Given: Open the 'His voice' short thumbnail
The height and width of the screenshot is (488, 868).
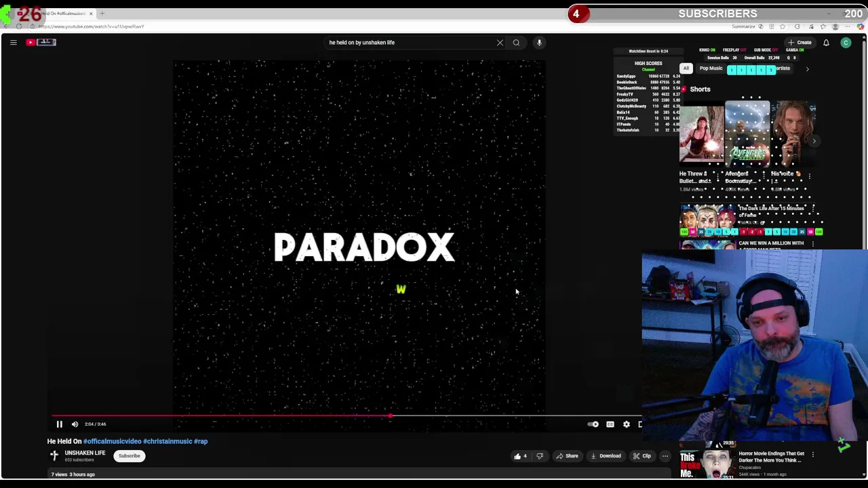Looking at the screenshot, I should (793, 134).
